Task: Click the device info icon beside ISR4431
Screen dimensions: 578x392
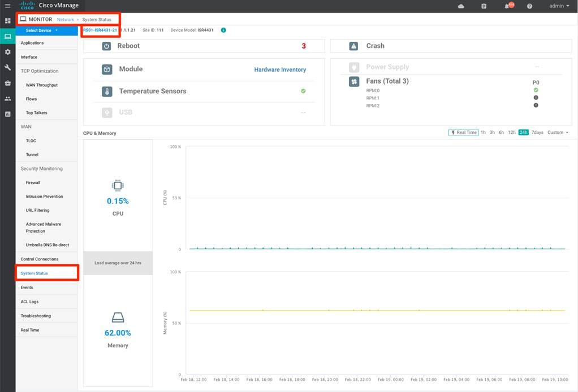Action: point(223,30)
